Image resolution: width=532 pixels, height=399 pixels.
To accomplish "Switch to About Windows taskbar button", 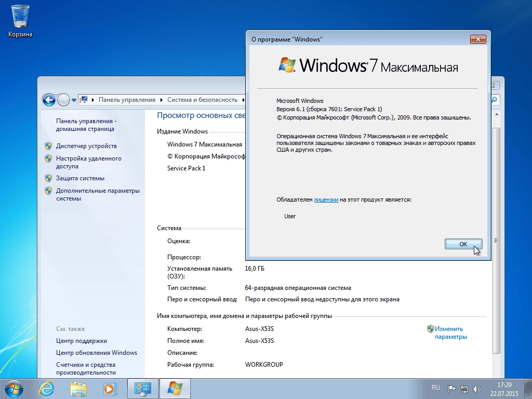I will tap(175, 389).
